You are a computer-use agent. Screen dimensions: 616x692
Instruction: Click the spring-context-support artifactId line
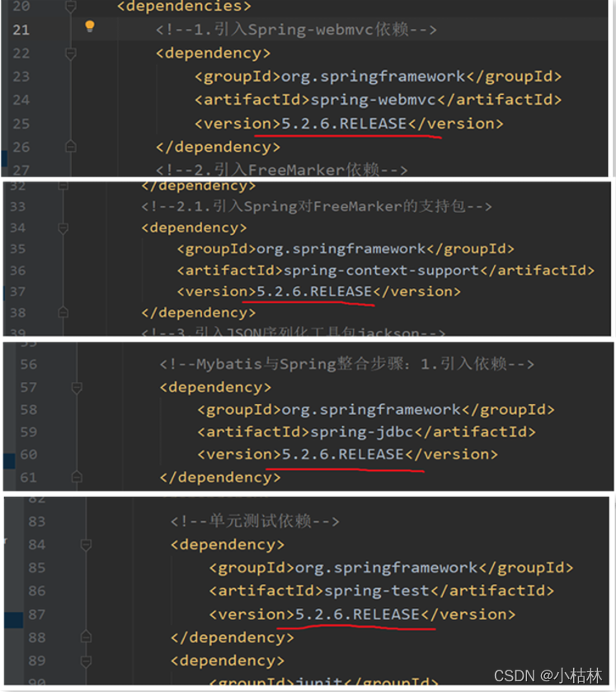386,270
